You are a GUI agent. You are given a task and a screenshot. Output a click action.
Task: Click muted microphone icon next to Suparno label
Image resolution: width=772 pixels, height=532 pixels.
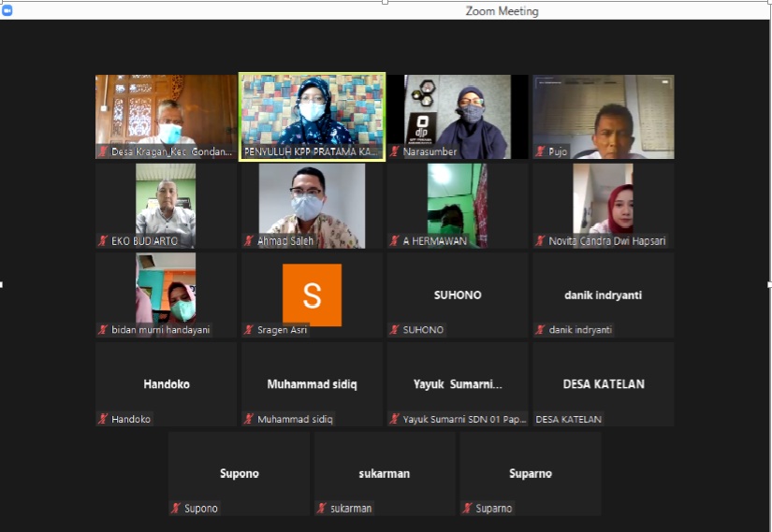pos(467,509)
